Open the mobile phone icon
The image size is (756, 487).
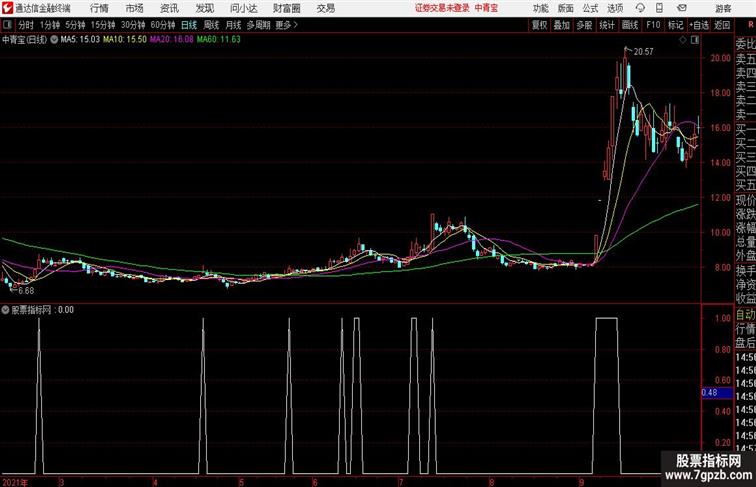(659, 8)
